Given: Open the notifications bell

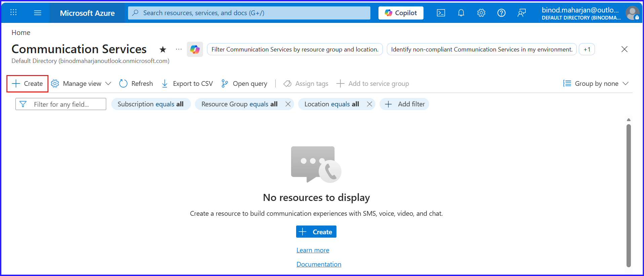Looking at the screenshot, I should click(x=461, y=13).
